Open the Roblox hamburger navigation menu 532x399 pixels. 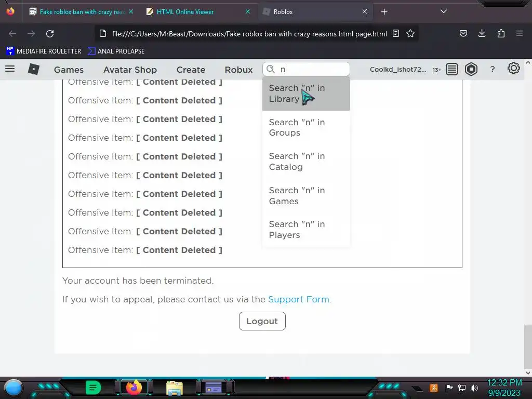click(10, 69)
